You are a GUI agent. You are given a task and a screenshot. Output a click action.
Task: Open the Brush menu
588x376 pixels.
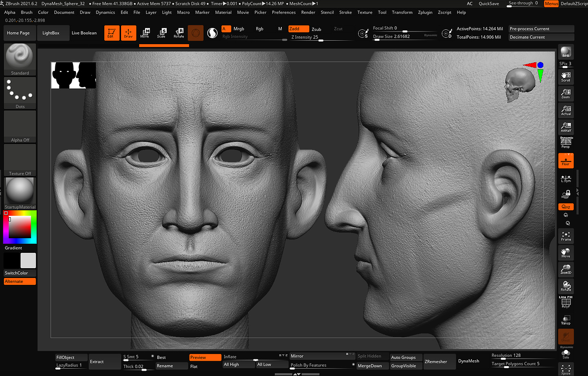[27, 12]
